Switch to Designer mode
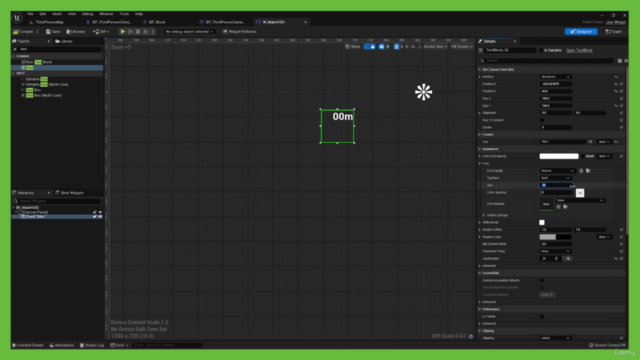 tap(581, 31)
